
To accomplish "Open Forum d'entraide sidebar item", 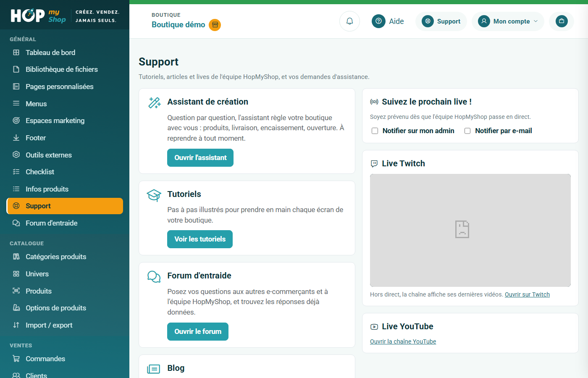I will pyautogui.click(x=65, y=223).
